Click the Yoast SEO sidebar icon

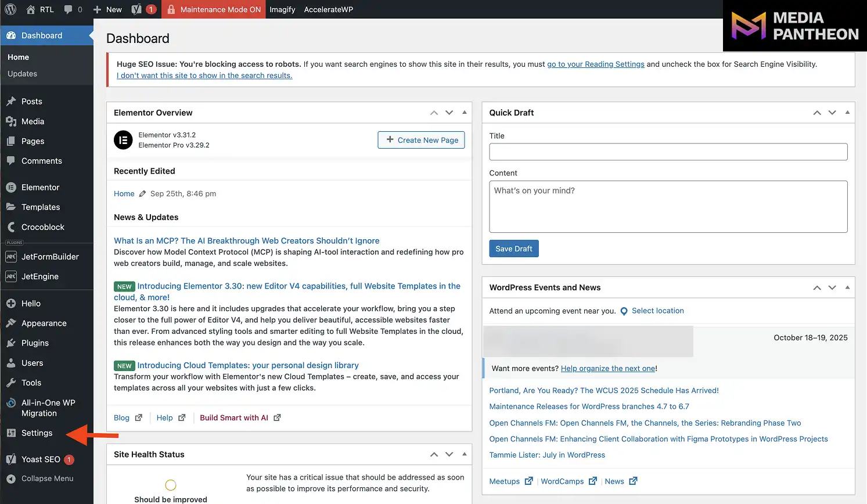coord(11,459)
